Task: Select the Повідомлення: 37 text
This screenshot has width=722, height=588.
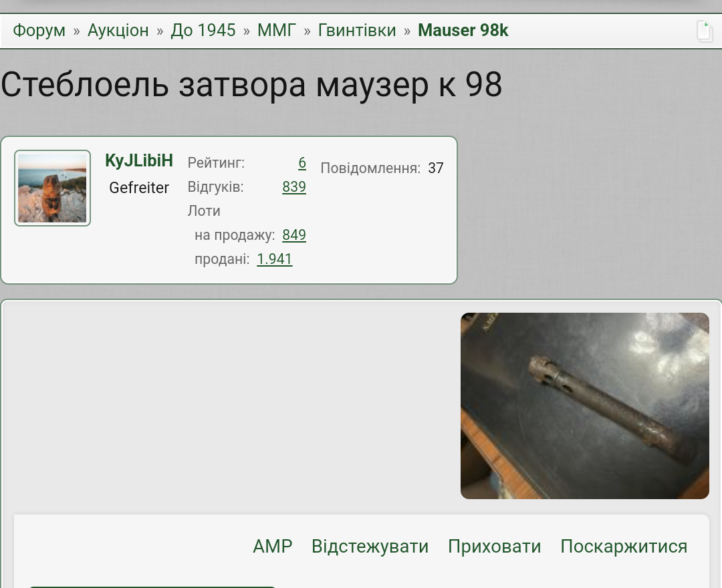Action: (382, 168)
